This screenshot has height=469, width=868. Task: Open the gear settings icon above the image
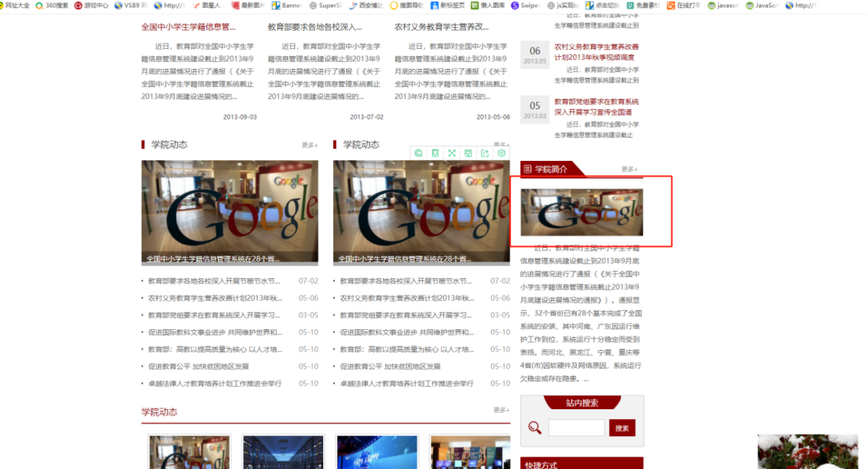point(501,153)
